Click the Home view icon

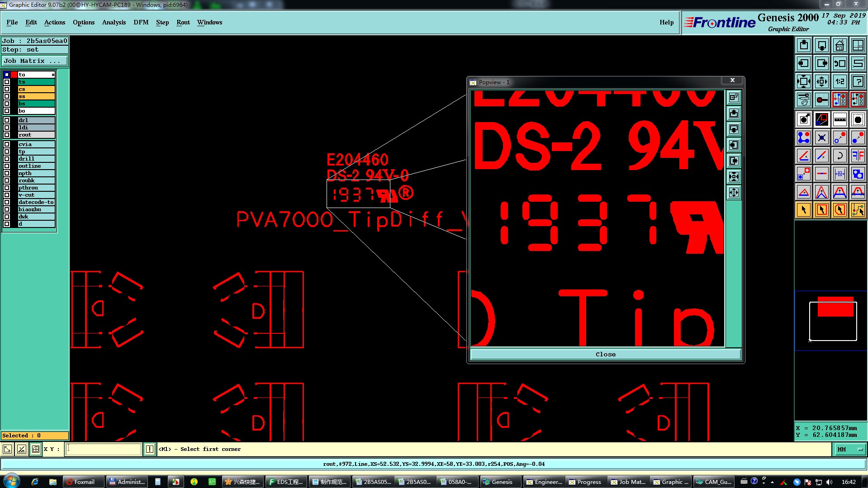[x=840, y=45]
